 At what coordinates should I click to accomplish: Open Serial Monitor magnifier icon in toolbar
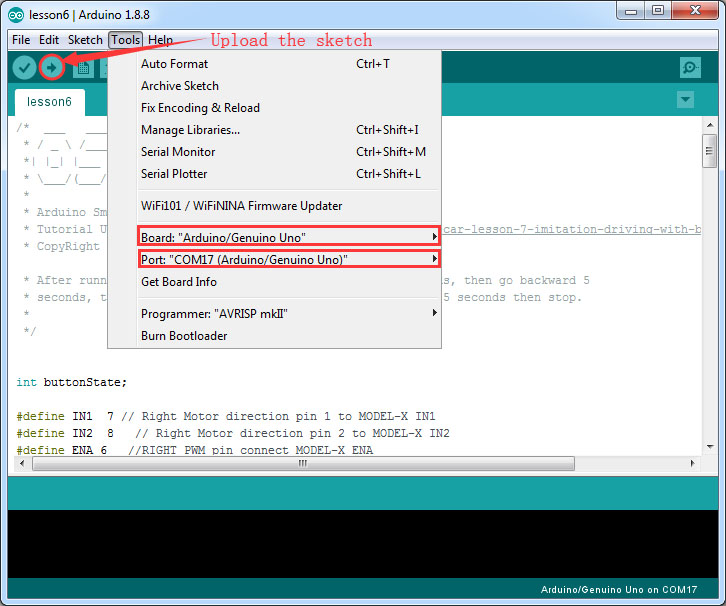tap(690, 68)
